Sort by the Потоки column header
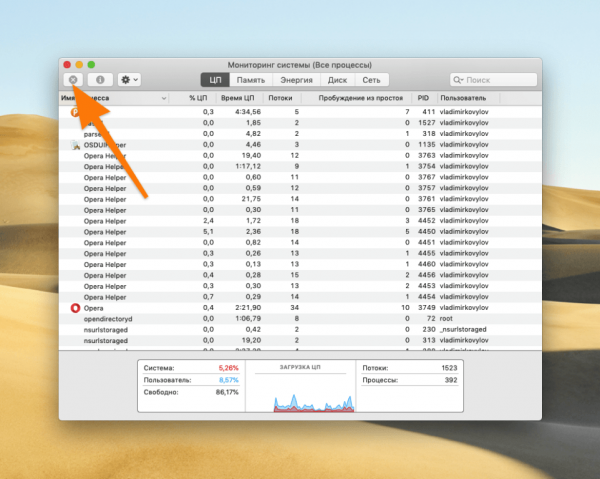Image resolution: width=600 pixels, height=479 pixels. pos(280,98)
